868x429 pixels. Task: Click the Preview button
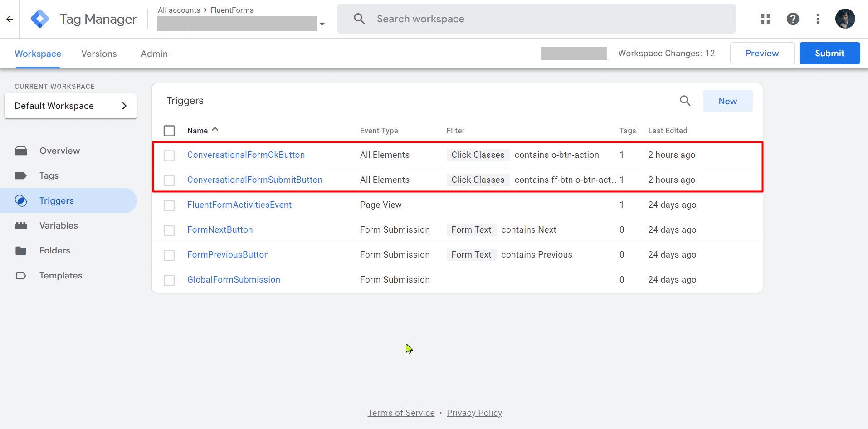(x=762, y=53)
